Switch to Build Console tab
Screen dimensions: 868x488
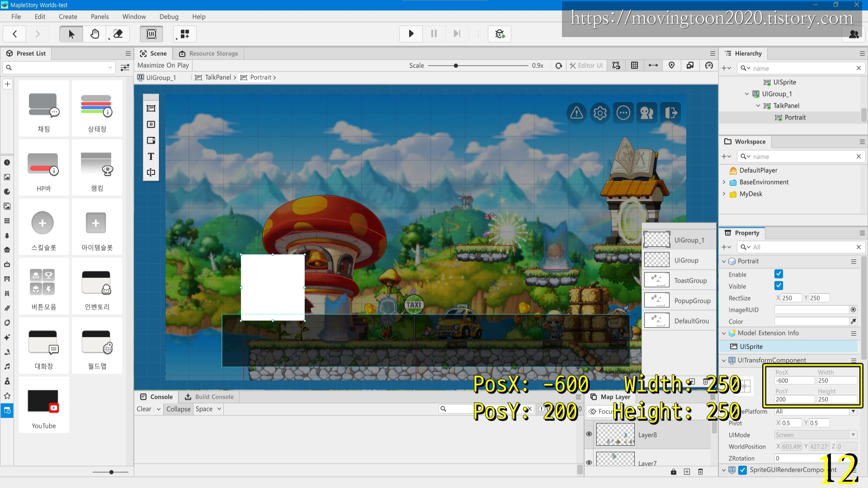click(209, 397)
